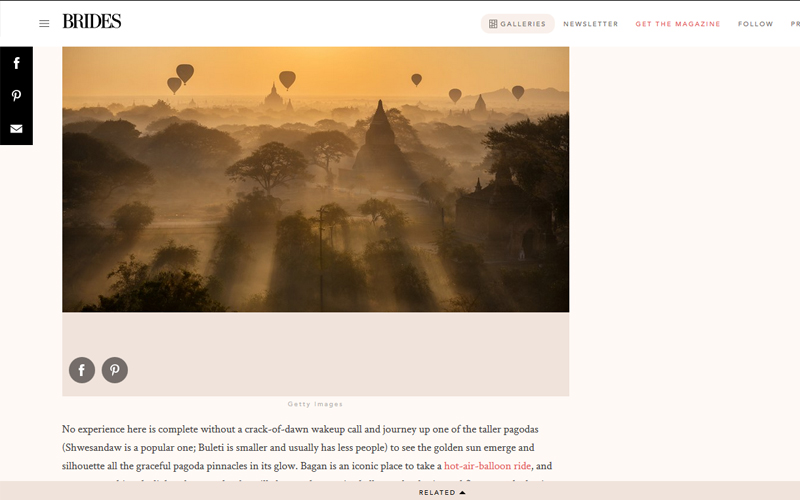This screenshot has width=800, height=500.
Task: Email the article using the envelope icon
Action: pos(16,129)
